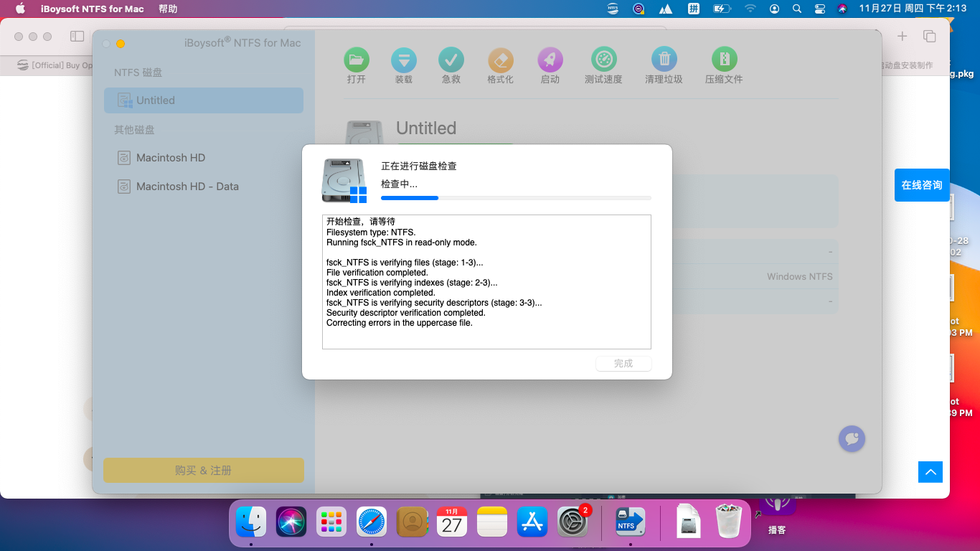Click the yellow 购买 & 注册 button
Viewport: 980px width, 551px height.
pyautogui.click(x=204, y=471)
